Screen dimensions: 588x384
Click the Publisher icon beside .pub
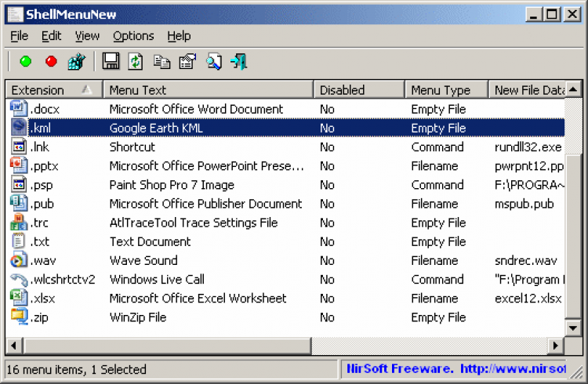click(x=18, y=203)
